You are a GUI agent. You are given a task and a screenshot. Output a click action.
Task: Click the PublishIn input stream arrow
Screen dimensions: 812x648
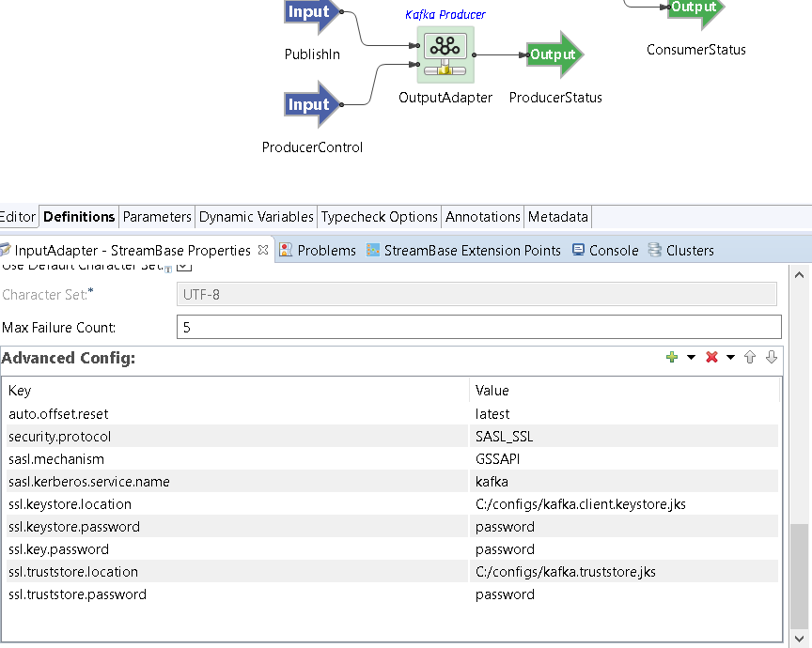tap(309, 13)
